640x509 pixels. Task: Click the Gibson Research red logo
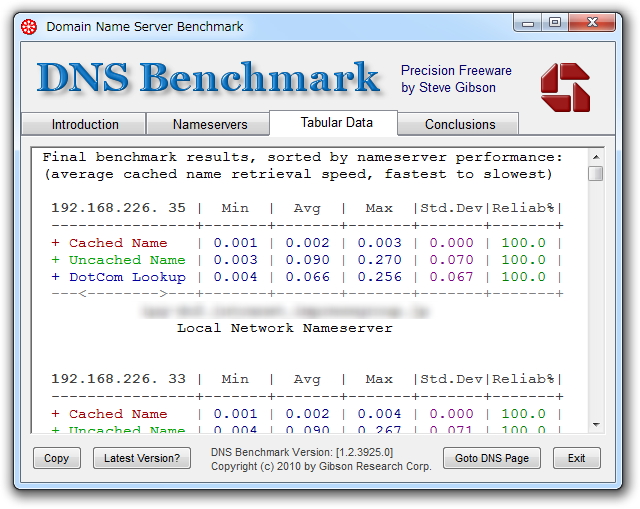click(x=565, y=87)
